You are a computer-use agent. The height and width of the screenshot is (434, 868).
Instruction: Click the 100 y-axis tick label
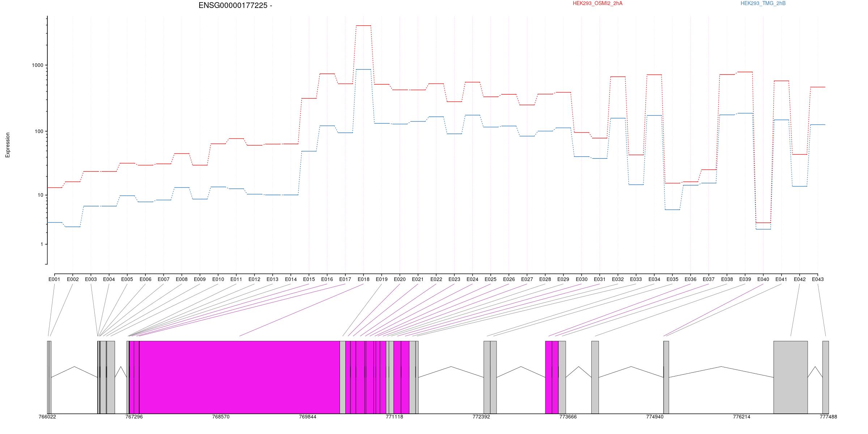pos(39,131)
